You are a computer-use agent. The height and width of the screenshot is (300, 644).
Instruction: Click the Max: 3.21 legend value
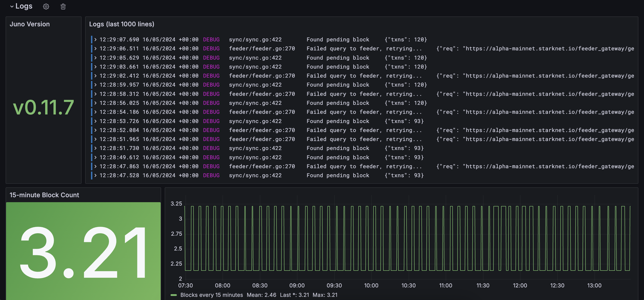(325, 295)
